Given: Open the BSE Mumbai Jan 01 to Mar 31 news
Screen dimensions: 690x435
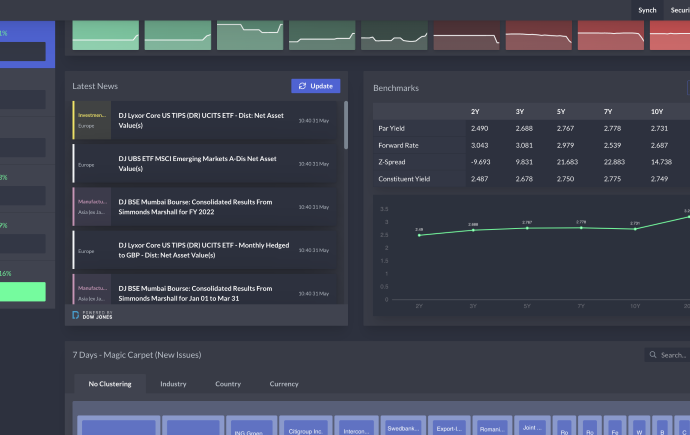Looking at the screenshot, I should tap(206, 289).
